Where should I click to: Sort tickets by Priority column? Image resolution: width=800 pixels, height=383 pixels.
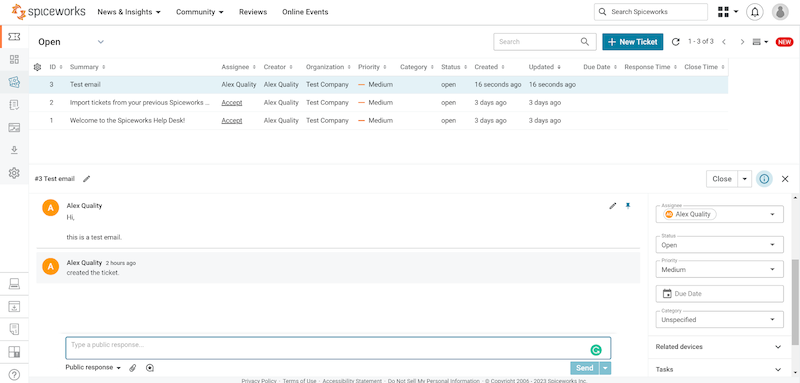372,67
